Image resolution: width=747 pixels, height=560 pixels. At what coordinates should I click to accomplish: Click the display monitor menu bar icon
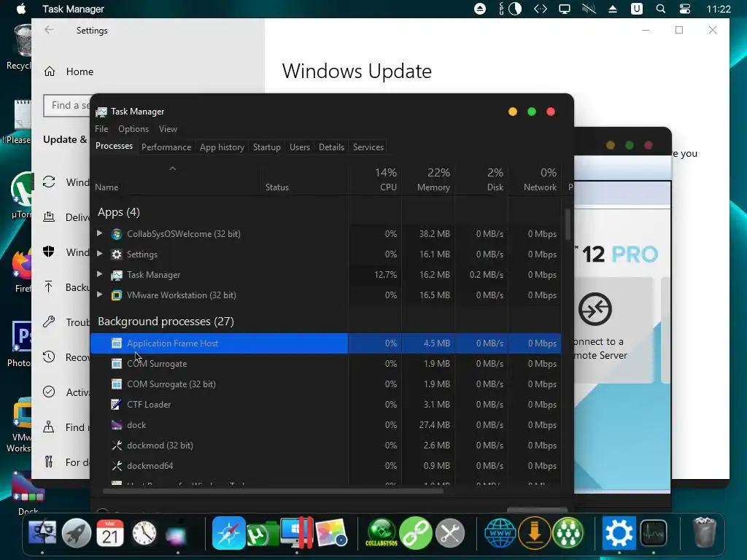565,9
